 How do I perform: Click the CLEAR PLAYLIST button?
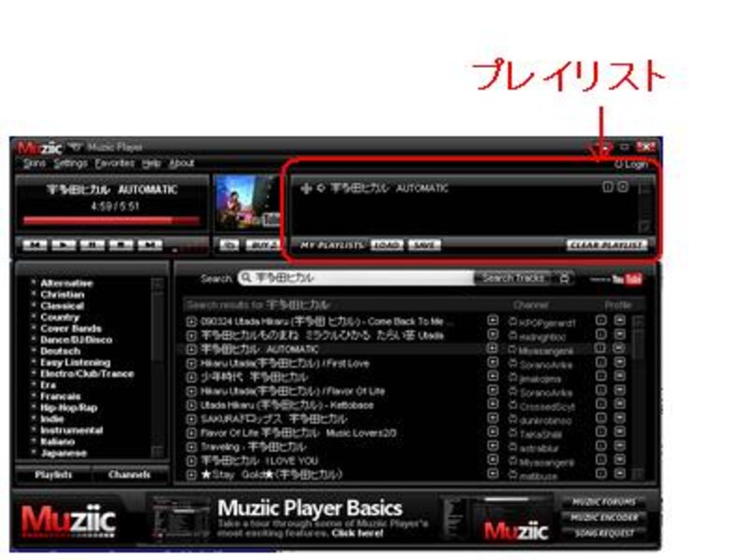607,245
